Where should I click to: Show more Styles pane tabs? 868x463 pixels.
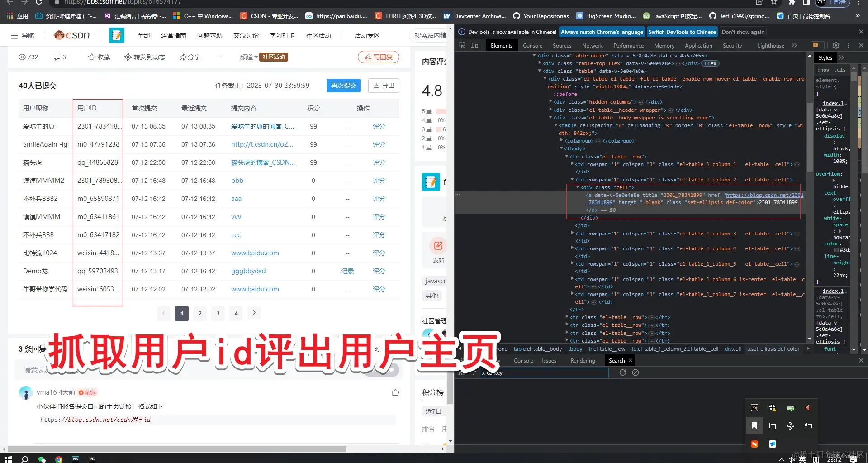click(841, 57)
